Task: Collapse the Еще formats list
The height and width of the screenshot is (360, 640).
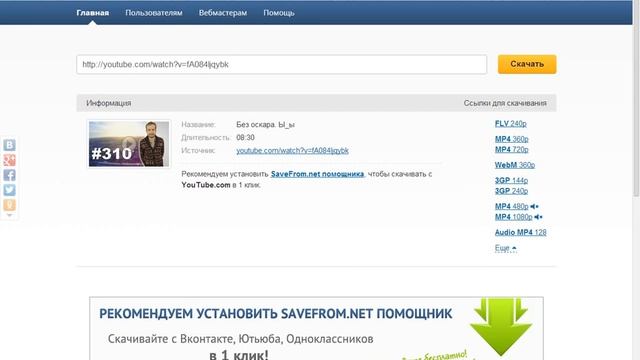Action: tap(505, 248)
